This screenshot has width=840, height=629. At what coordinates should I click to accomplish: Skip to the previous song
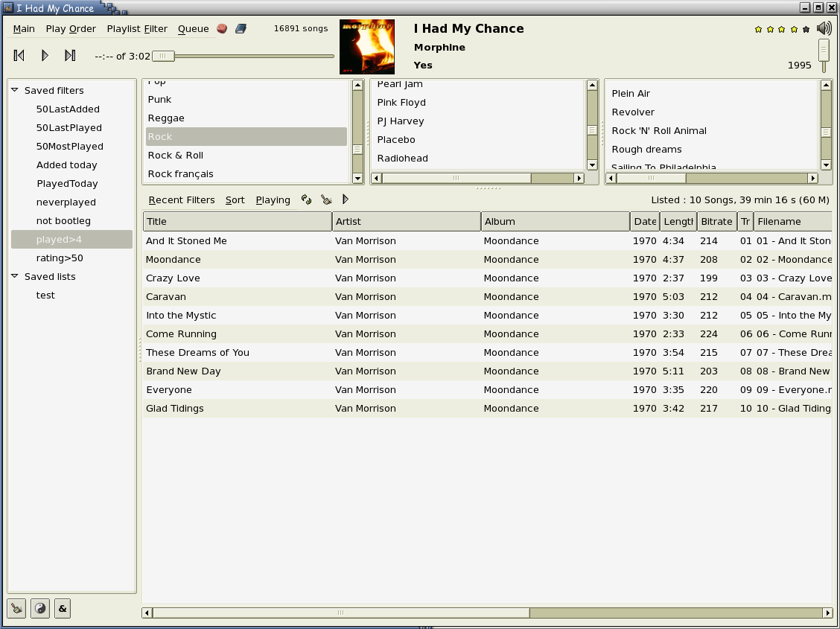point(19,55)
